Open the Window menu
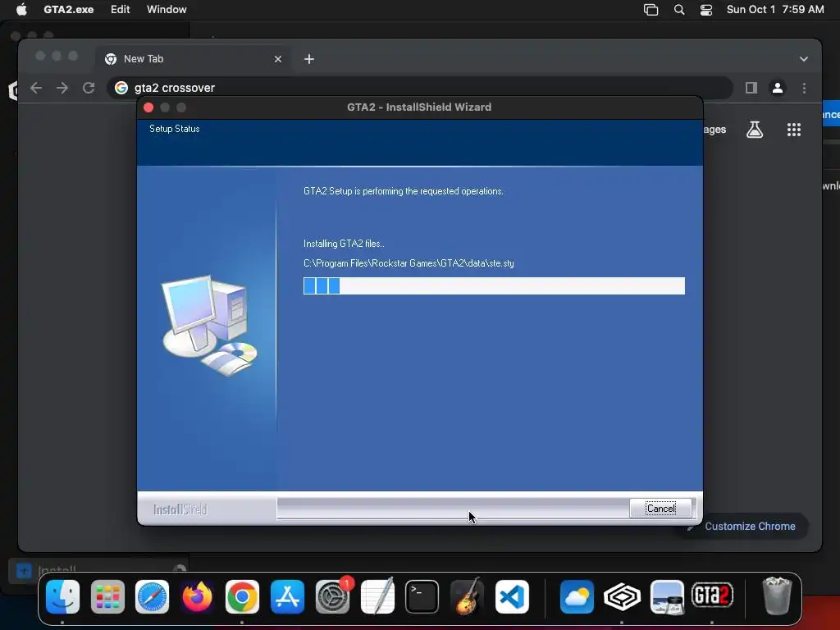The image size is (840, 630). 167,10
